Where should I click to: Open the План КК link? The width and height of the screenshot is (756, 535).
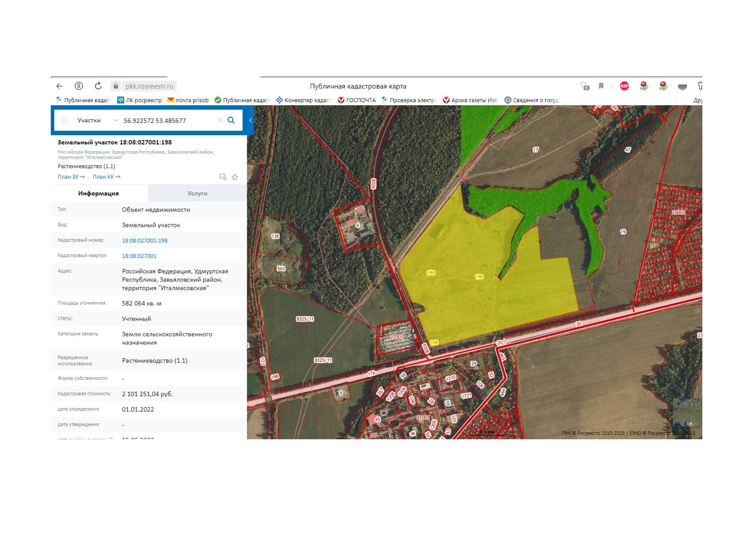[x=106, y=177]
